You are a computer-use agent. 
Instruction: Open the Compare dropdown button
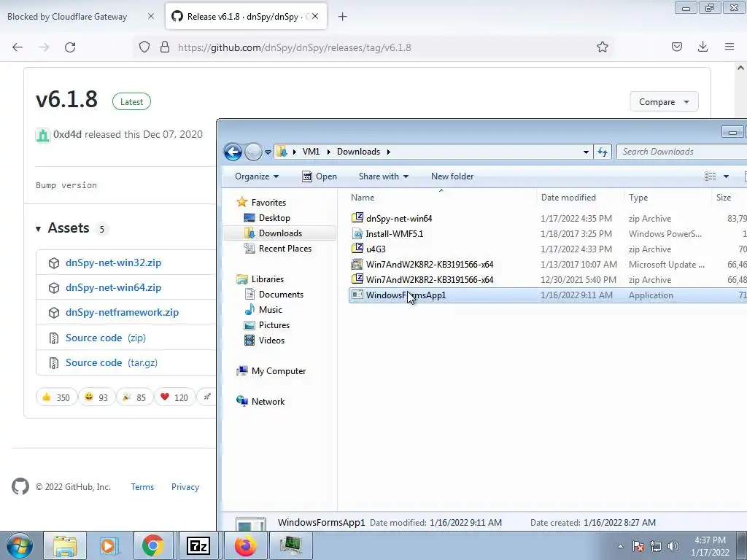[x=664, y=102]
